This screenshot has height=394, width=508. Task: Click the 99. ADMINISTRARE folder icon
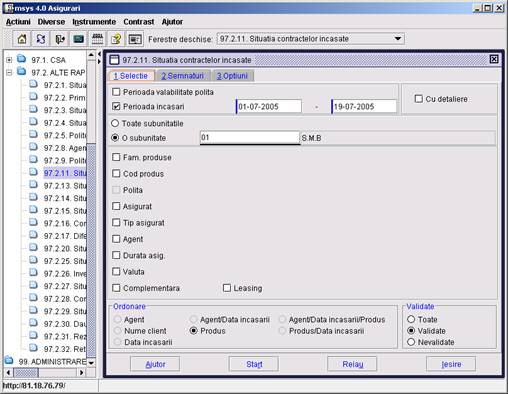pos(9,361)
